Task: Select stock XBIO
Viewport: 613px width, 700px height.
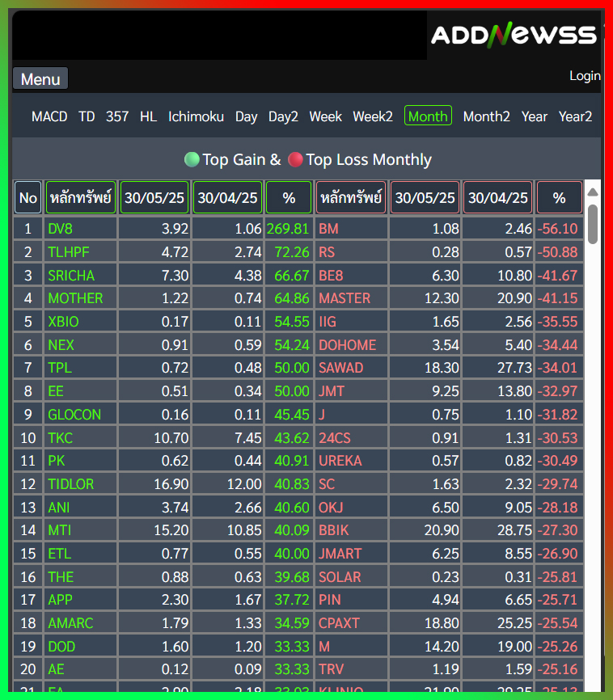Action: (63, 322)
